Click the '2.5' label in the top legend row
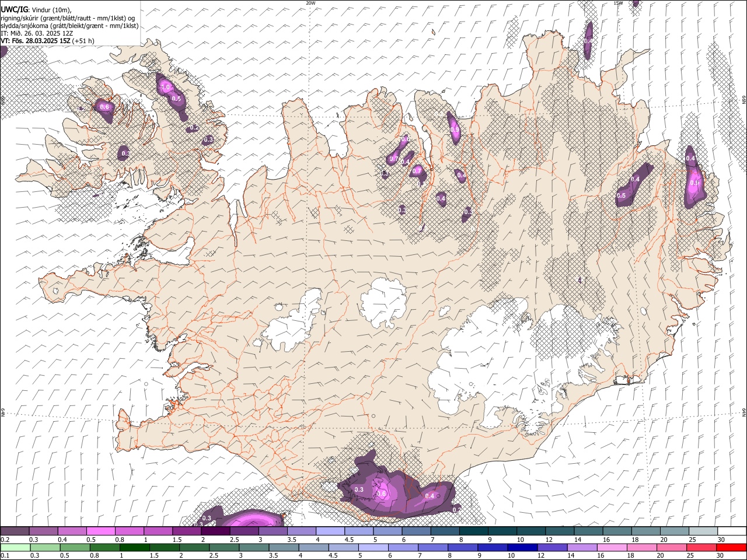 234,540
